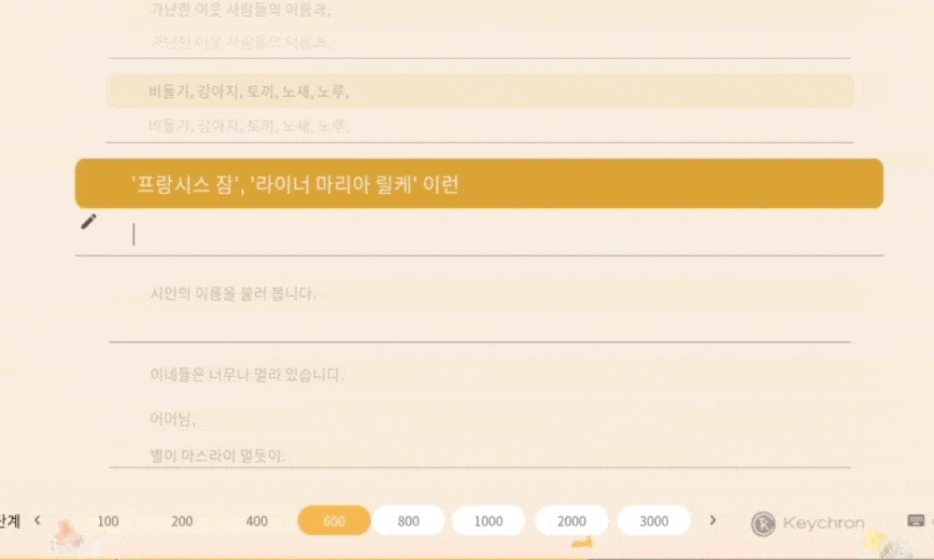Choose the 3000 level button
This screenshot has width=934, height=560.
coord(654,521)
